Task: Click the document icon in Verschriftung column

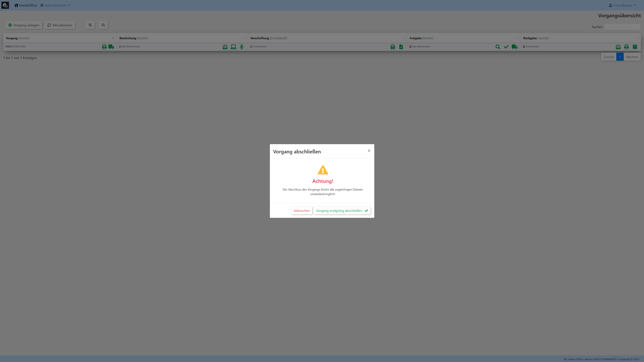Action: click(x=401, y=47)
